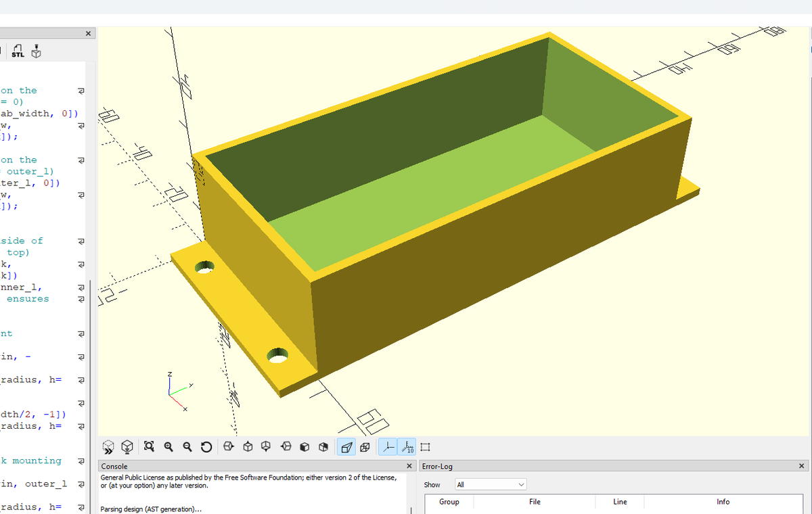Toggle Show Edges
Image resolution: width=812 pixels, height=514 pixels.
click(425, 447)
